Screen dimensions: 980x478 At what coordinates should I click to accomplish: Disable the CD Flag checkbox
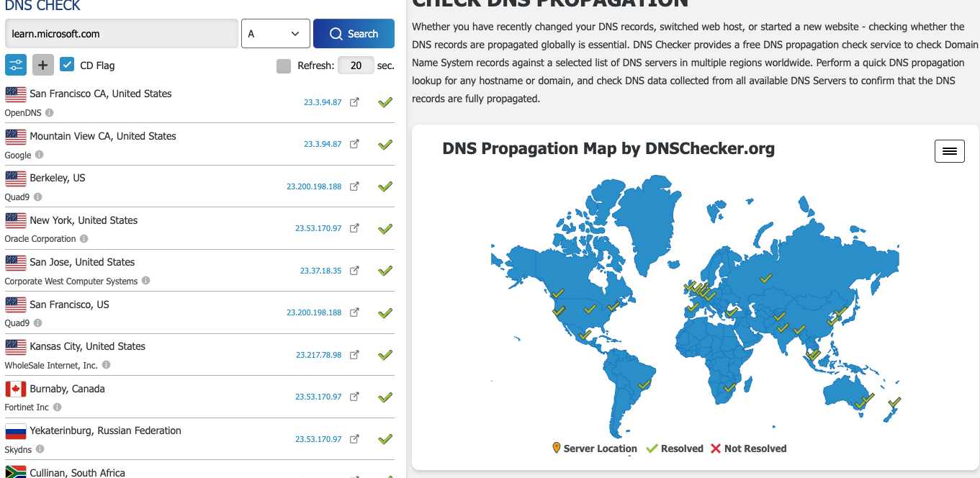[67, 64]
